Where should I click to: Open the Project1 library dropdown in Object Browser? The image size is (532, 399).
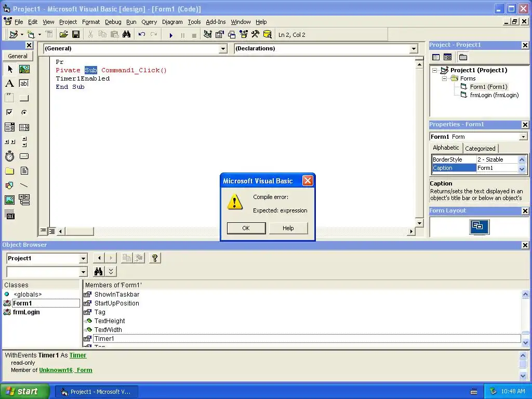point(83,259)
